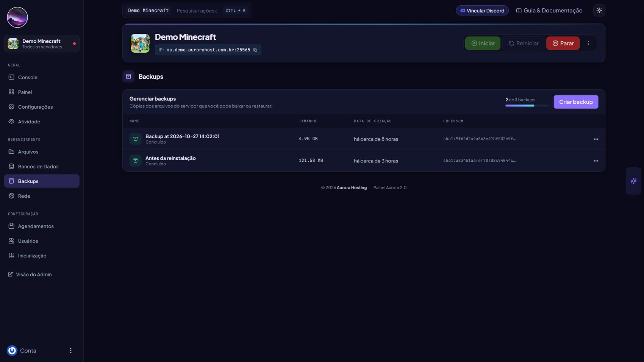
Task: Open Visão do Admin external link
Action: (x=30, y=275)
